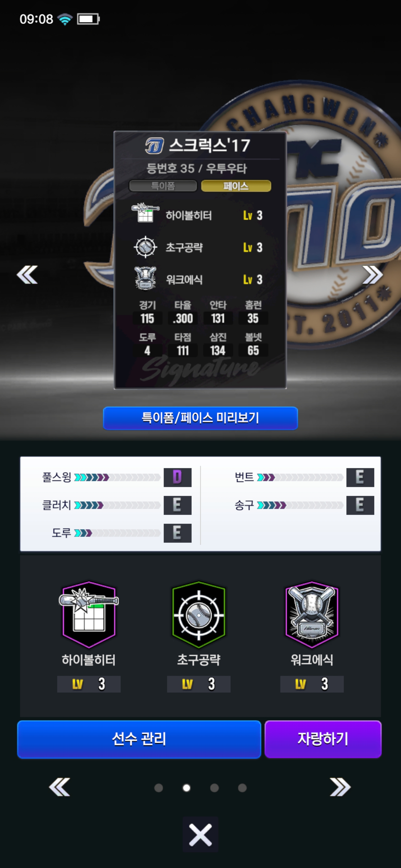Go to next player with upper right chevron
This screenshot has height=868, width=401.
[x=373, y=275]
